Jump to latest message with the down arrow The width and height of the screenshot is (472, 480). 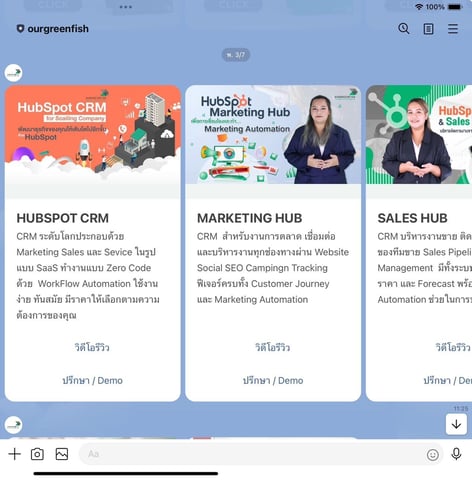456,424
